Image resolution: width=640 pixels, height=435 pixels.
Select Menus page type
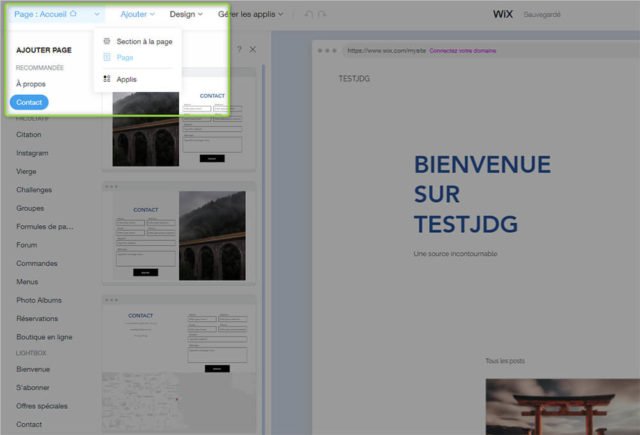27,282
